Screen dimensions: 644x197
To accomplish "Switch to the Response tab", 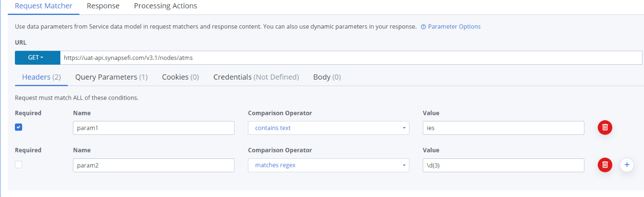I will point(103,6).
